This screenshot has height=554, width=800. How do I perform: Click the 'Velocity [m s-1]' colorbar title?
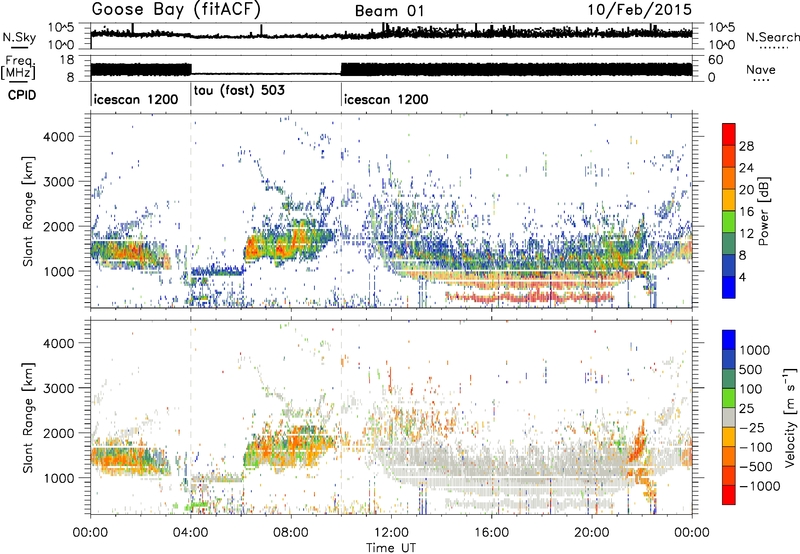coord(789,417)
